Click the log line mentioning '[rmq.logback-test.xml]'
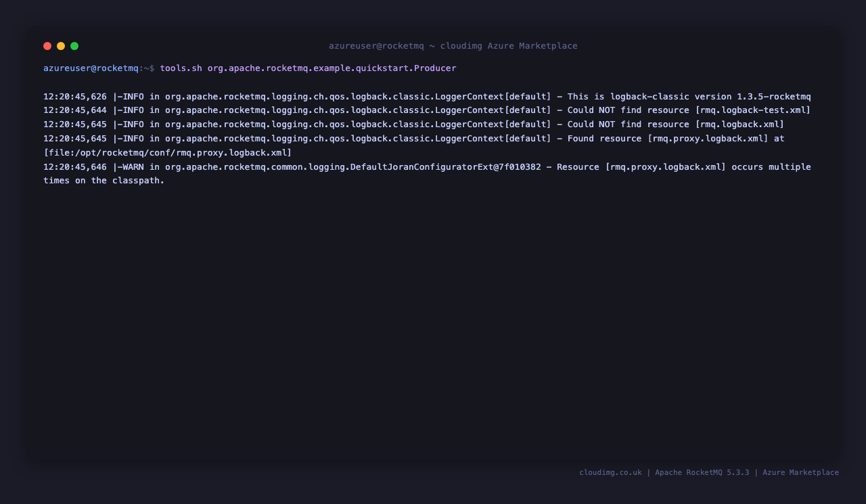The width and height of the screenshot is (866, 504). tap(427, 110)
